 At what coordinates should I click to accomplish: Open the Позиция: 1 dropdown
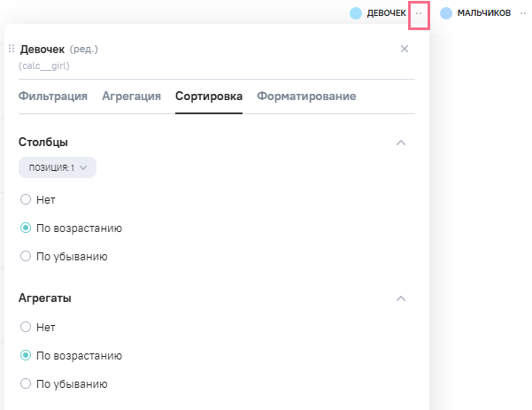pos(57,166)
